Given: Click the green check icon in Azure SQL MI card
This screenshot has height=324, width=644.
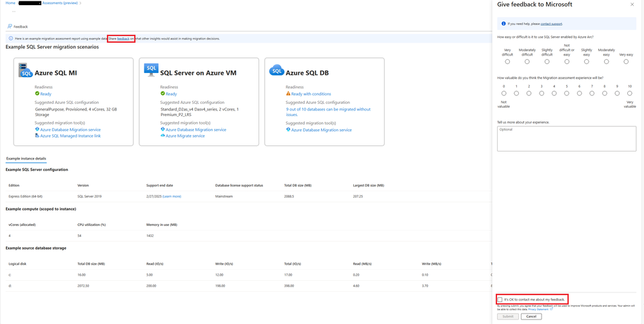Looking at the screenshot, I should (x=37, y=94).
